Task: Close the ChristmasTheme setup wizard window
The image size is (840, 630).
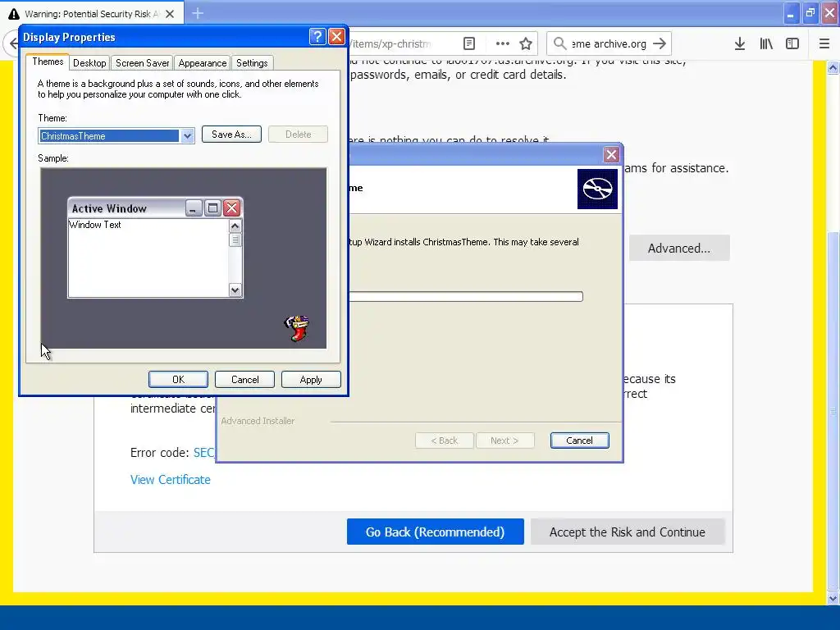Action: pos(610,155)
